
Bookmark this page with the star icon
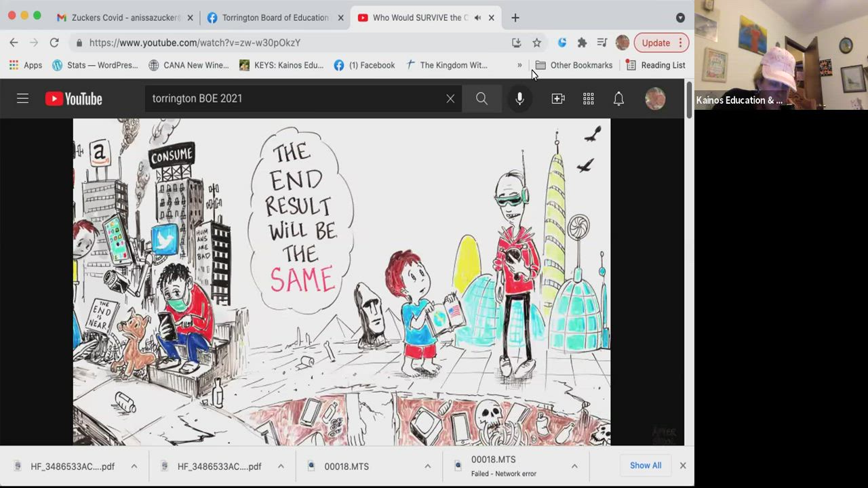tap(537, 43)
